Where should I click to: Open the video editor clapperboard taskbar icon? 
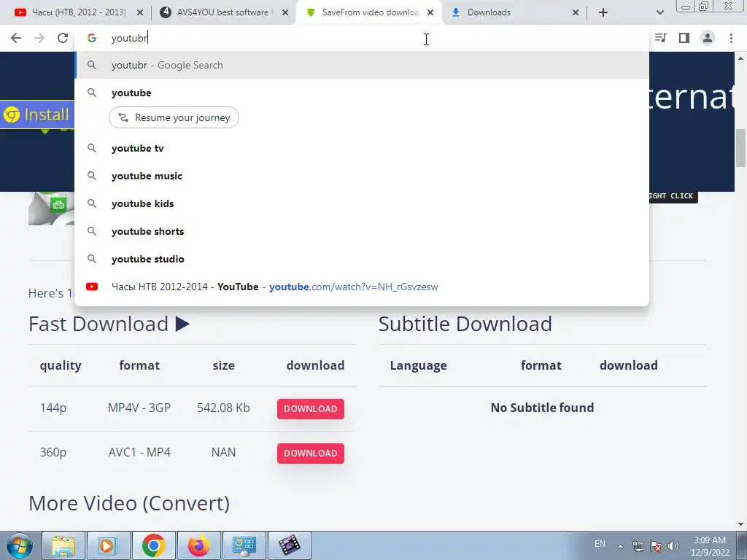(x=289, y=545)
